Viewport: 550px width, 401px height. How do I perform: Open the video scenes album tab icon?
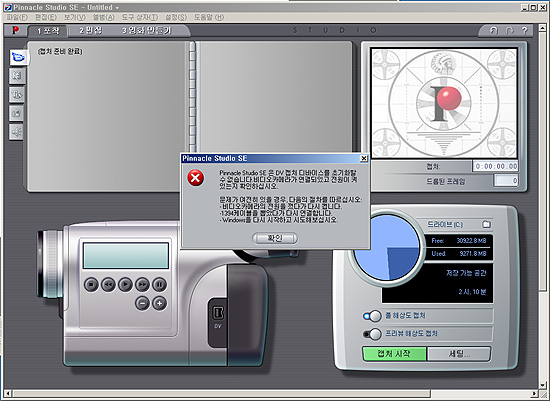pyautogui.click(x=19, y=57)
